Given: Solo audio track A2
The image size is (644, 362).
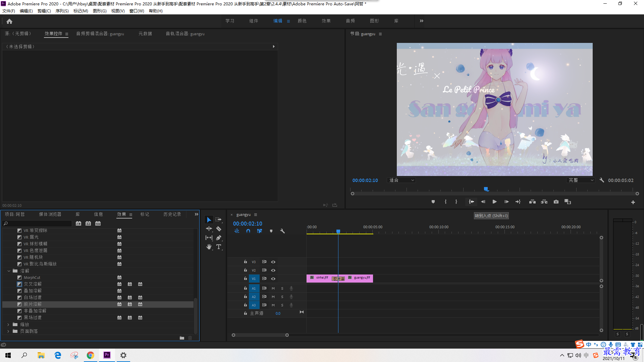Looking at the screenshot, I should [x=282, y=297].
